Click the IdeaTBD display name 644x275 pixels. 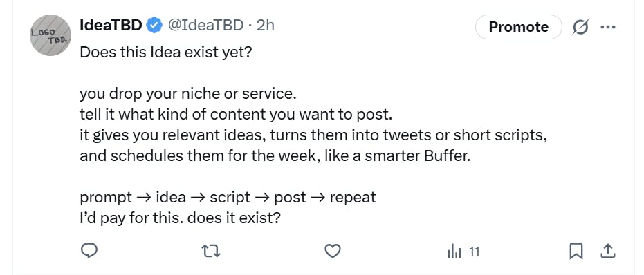(111, 26)
